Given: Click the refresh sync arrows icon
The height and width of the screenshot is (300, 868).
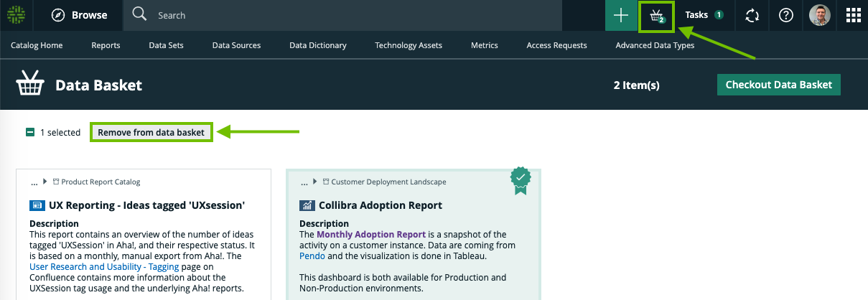Looking at the screenshot, I should (752, 15).
